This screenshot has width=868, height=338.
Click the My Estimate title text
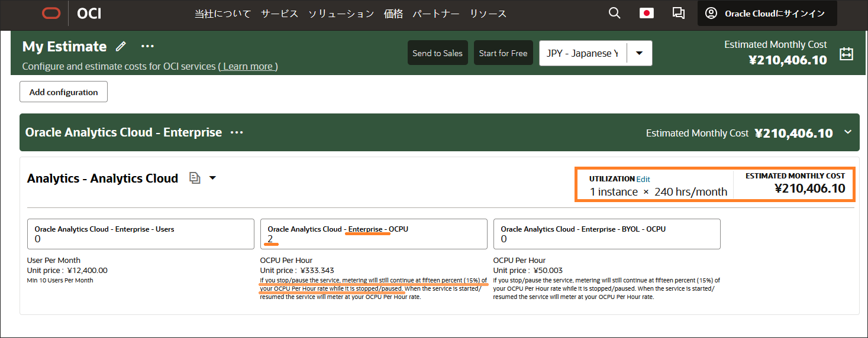(64, 47)
